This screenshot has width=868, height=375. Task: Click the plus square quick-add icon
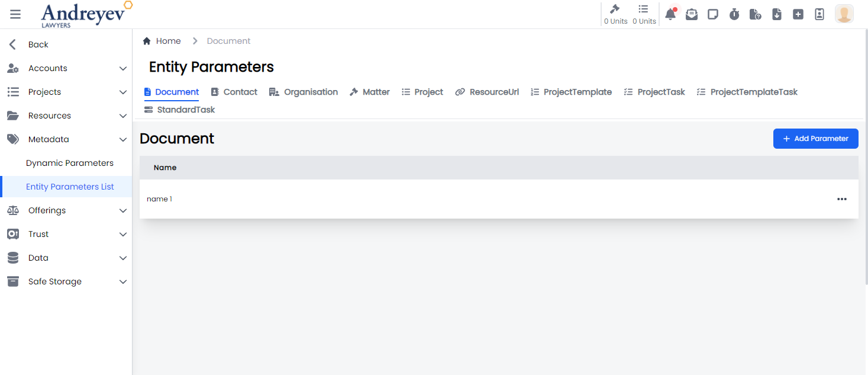(x=798, y=14)
